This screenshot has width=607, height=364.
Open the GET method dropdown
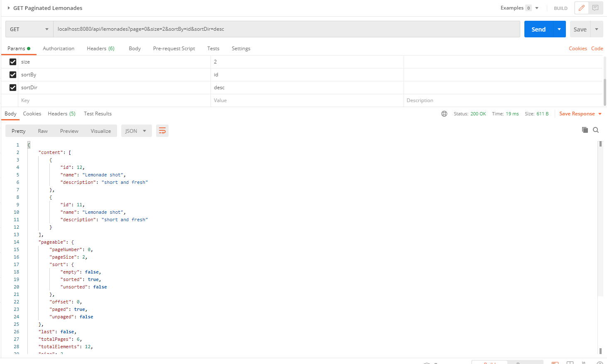[x=29, y=29]
